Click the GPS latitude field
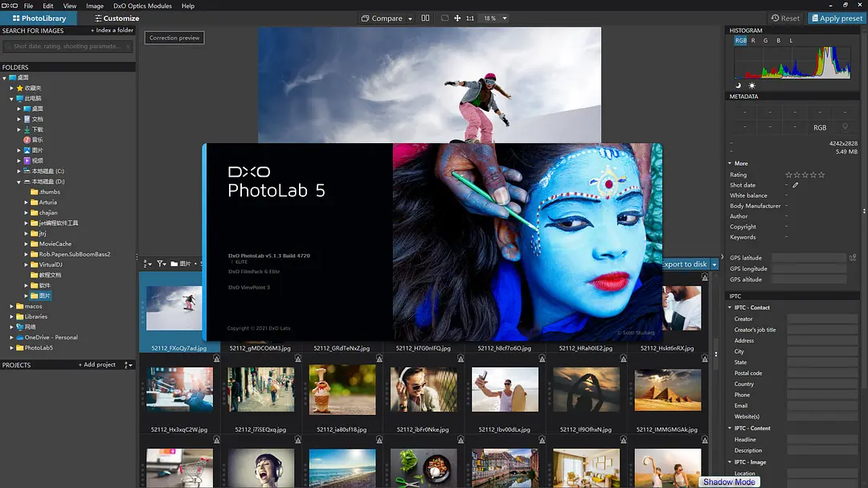 pos(809,257)
